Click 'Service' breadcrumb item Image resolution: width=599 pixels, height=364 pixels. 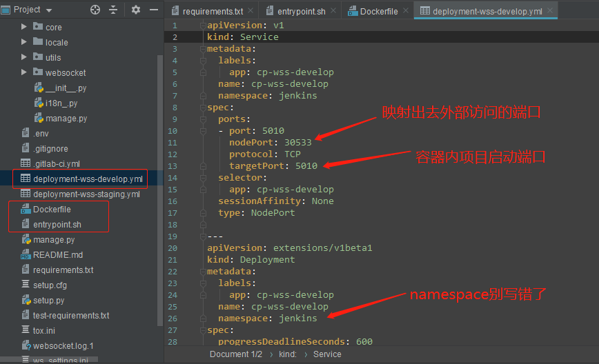[327, 354]
